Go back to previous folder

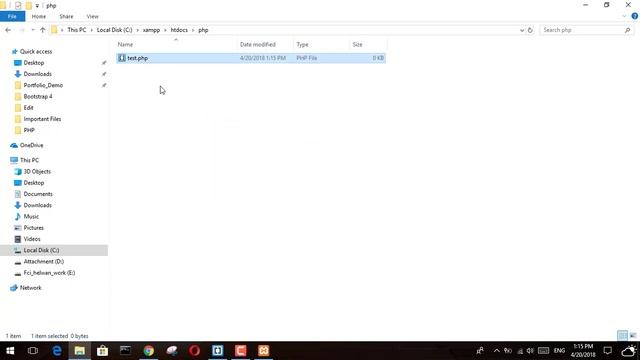[8, 30]
